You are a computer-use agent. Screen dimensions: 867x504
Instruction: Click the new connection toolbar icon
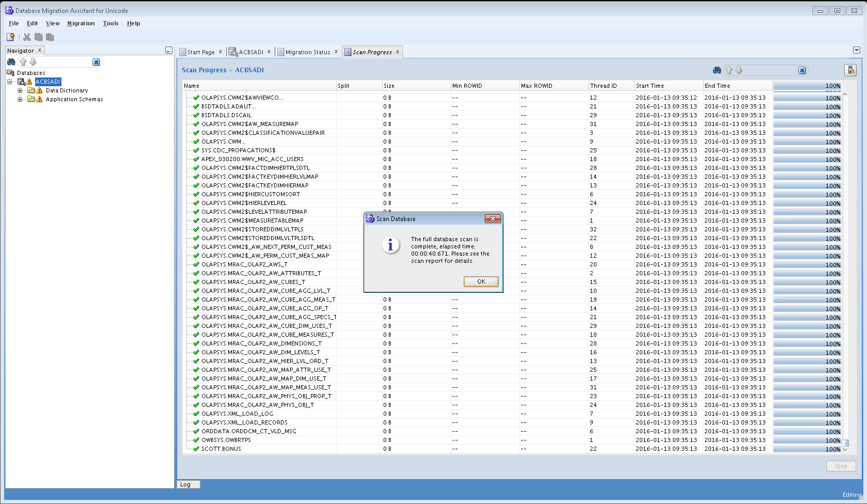10,37
